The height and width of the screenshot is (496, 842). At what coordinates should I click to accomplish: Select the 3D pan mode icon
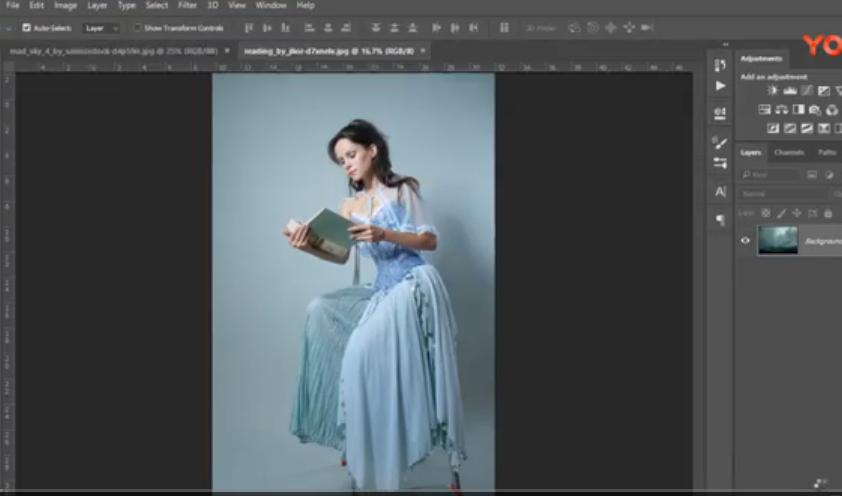click(611, 28)
